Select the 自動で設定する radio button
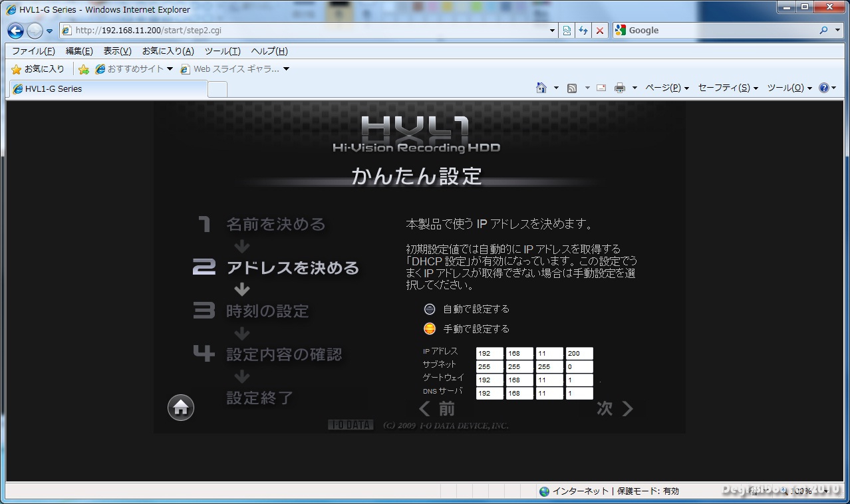850x504 pixels. (430, 309)
